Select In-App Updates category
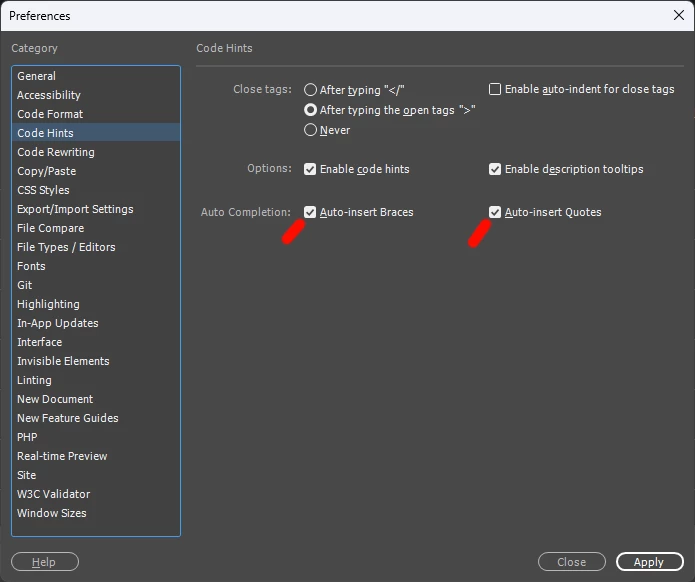The height and width of the screenshot is (582, 695). [x=96, y=323]
